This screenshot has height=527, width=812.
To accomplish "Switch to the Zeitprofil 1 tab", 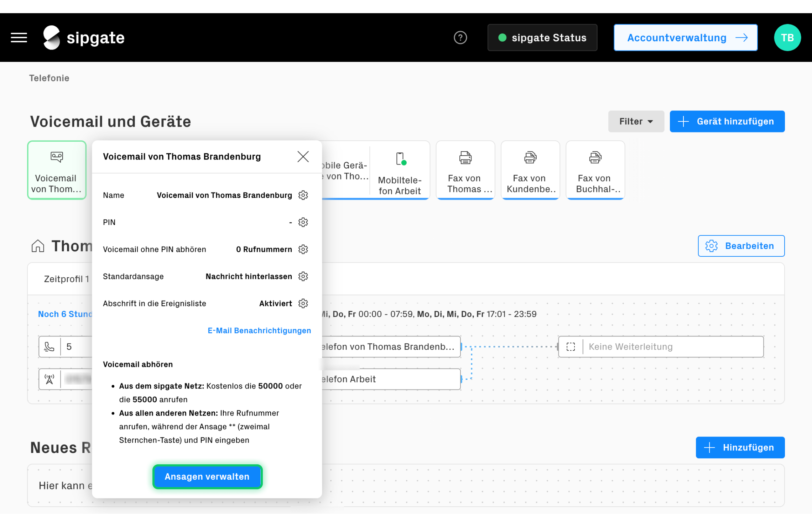I will coord(66,279).
